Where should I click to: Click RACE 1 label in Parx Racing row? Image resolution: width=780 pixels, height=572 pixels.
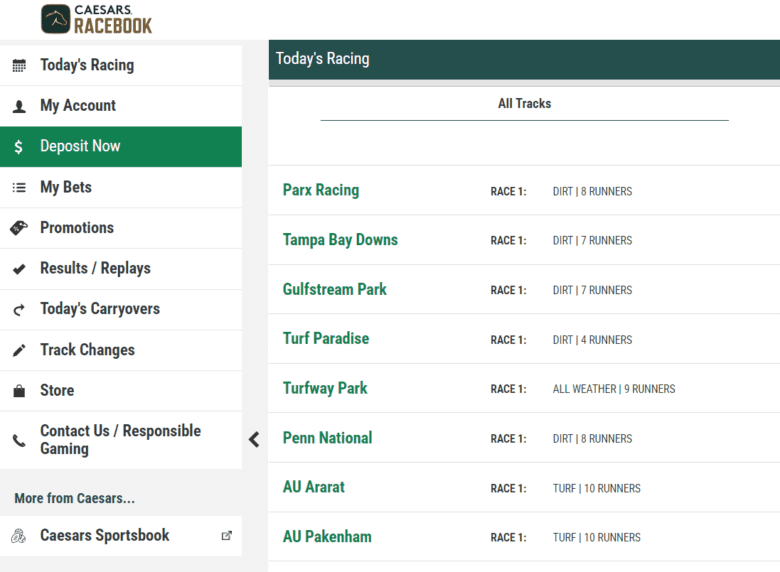pos(508,191)
